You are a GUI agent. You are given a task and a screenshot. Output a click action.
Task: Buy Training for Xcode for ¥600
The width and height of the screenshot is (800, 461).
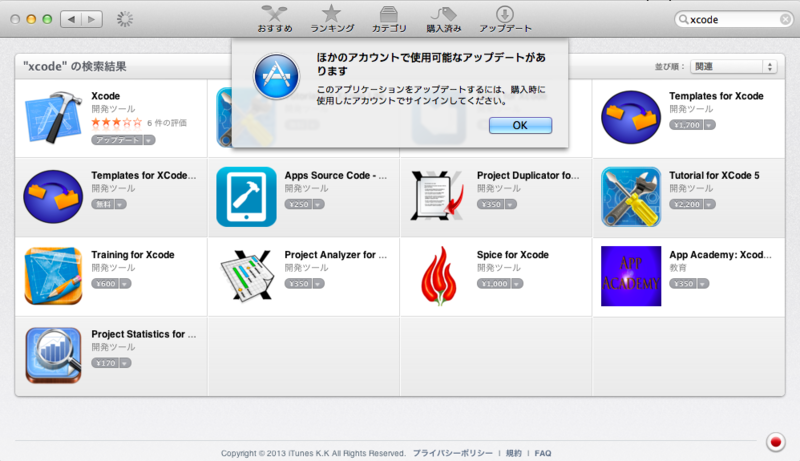pyautogui.click(x=105, y=284)
